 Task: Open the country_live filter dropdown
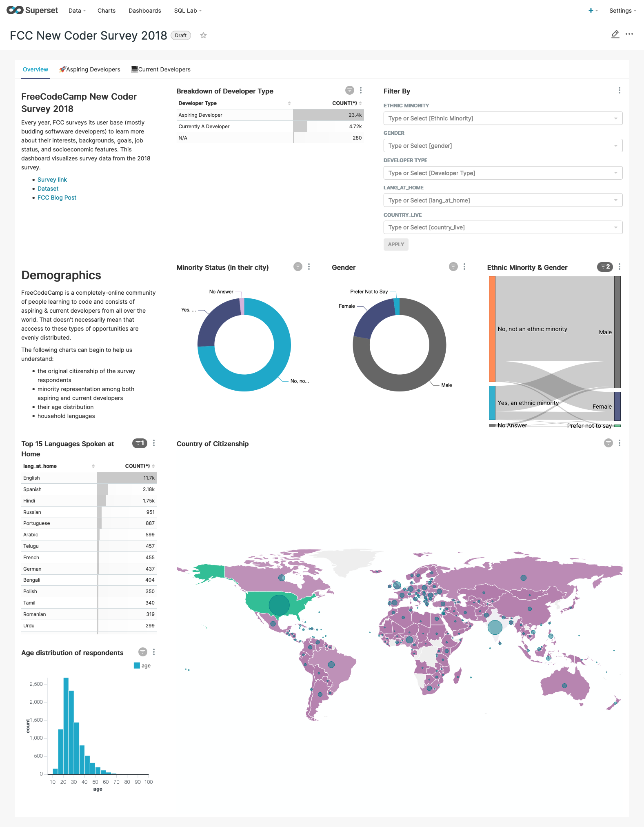coord(503,227)
